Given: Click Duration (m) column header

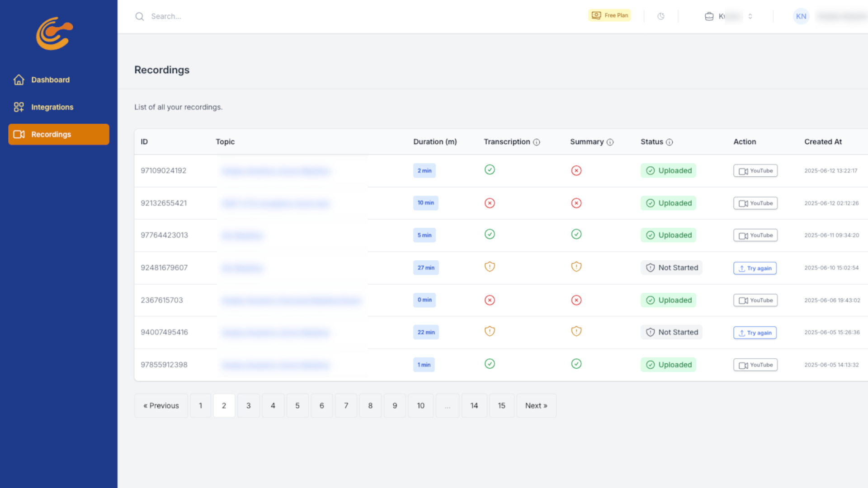Looking at the screenshot, I should [435, 142].
